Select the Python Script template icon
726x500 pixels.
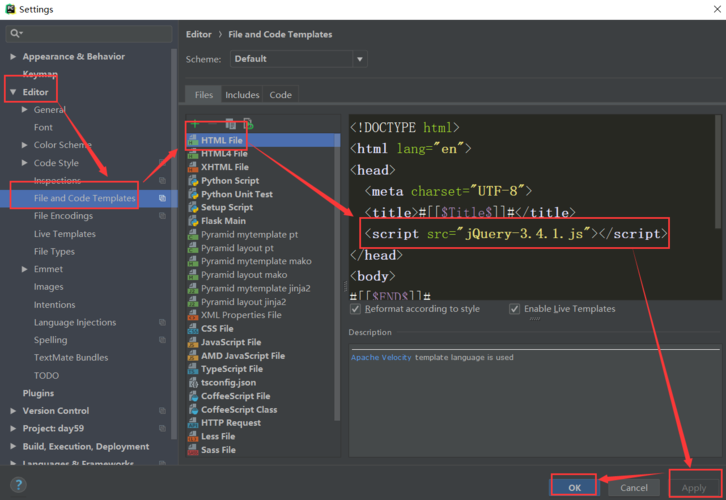pos(193,181)
